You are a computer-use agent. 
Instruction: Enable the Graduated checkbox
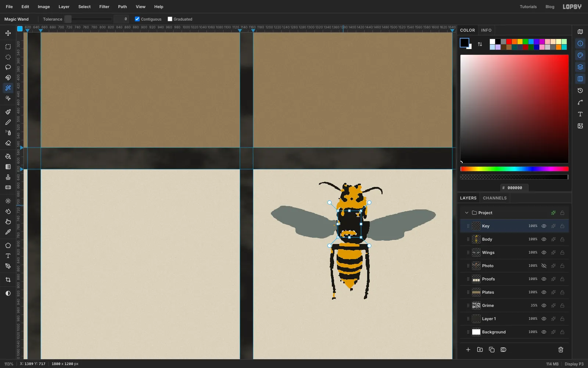(x=170, y=19)
